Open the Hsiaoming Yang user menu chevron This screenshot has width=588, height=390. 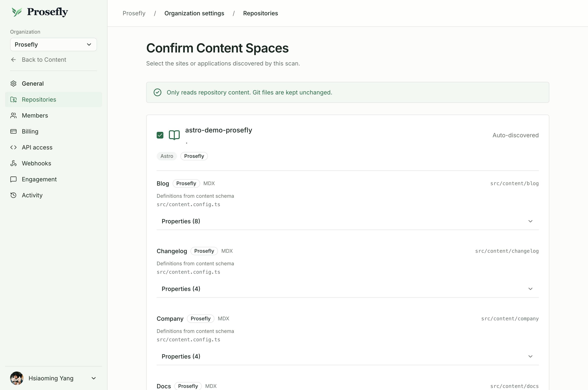pos(94,378)
